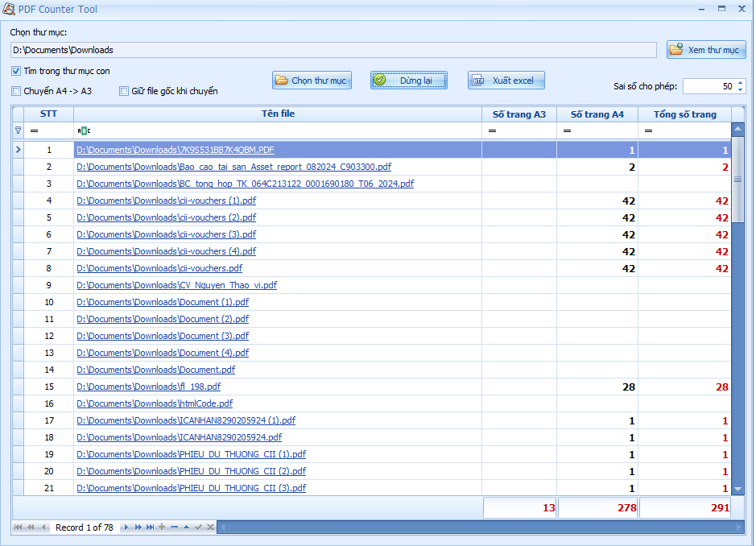Open link Bao_cao_tai_san_Asset_report_082024_C903300.pdf

coord(233,167)
